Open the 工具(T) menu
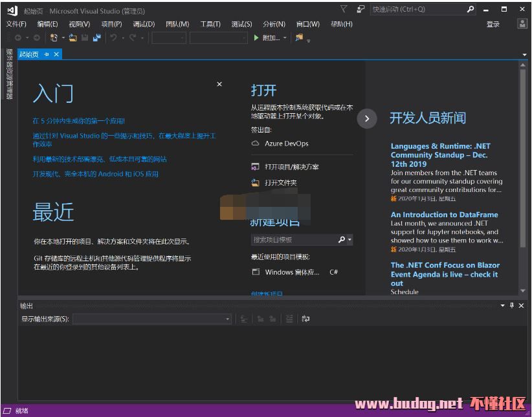Screen dimensions: 532x417 tap(210, 24)
